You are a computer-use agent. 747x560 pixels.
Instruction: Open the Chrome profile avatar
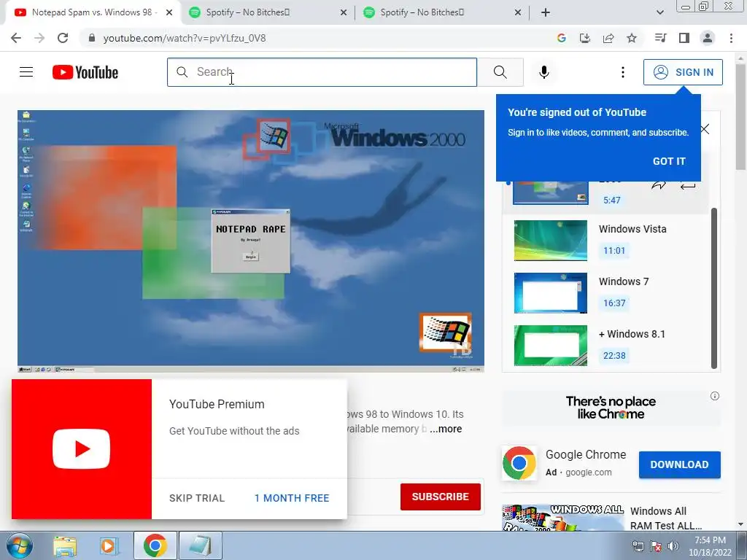pyautogui.click(x=708, y=38)
